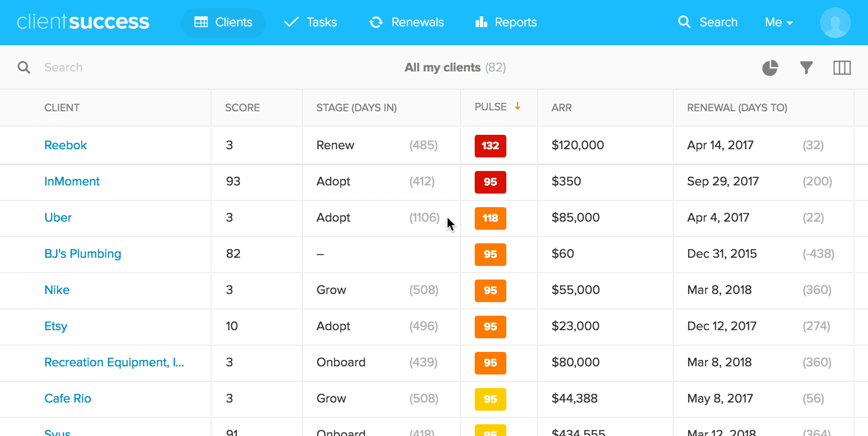This screenshot has width=868, height=436.
Task: Click the Sep 29, 2017 renewal date
Action: pyautogui.click(x=723, y=181)
